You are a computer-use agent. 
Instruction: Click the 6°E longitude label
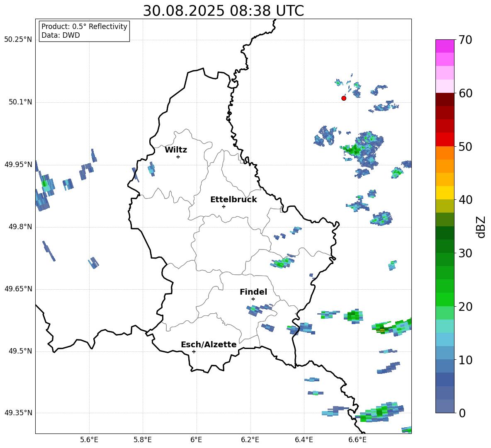[x=196, y=440]
